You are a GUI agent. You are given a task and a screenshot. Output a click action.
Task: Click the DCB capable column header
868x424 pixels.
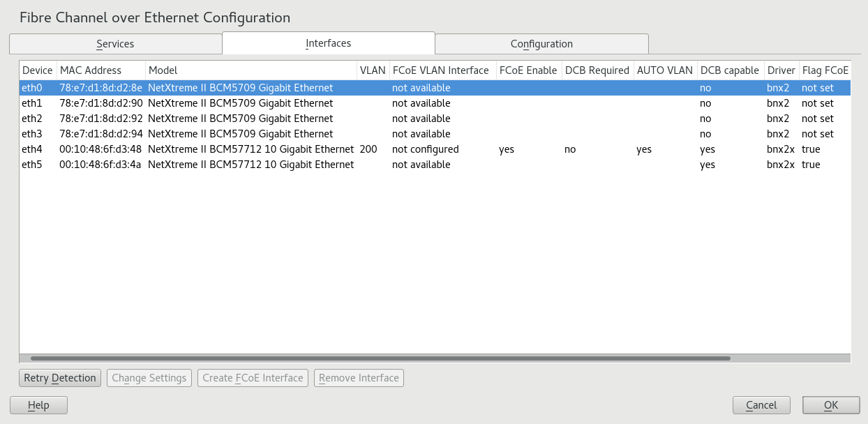[x=729, y=70]
